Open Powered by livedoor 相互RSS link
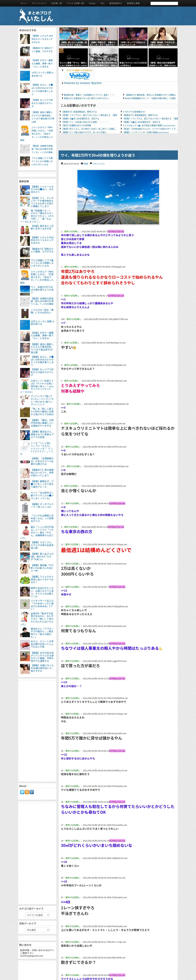Viewport: 196px width, 980px height. click(x=83, y=83)
